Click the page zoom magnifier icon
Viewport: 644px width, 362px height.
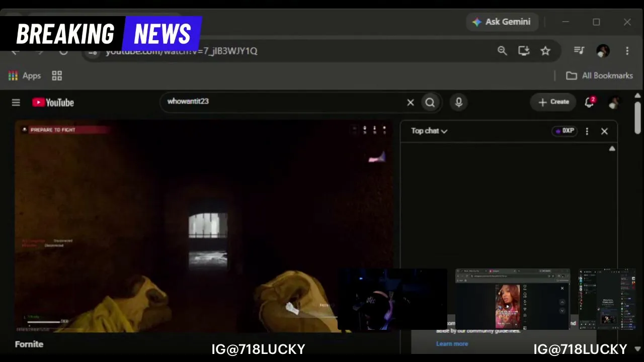[502, 51]
